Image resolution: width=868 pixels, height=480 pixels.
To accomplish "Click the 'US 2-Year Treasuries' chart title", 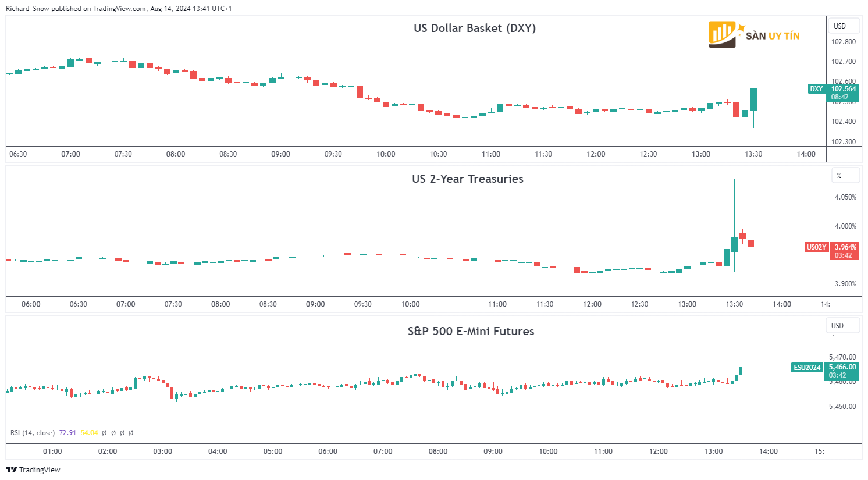I will point(468,179).
